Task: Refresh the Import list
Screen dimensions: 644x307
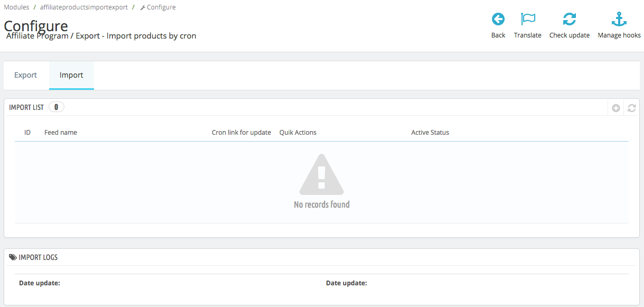Action: click(x=632, y=108)
